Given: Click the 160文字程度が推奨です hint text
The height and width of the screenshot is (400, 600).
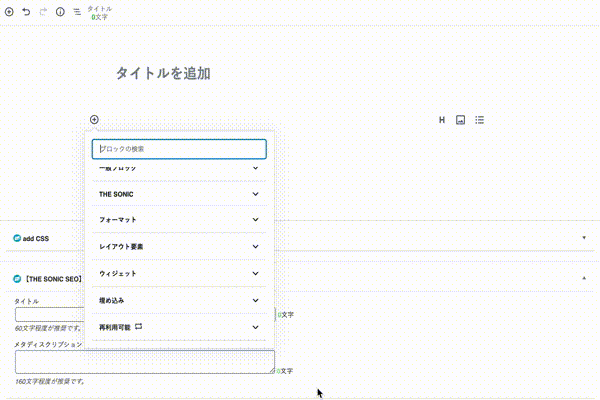Looking at the screenshot, I should tap(50, 381).
